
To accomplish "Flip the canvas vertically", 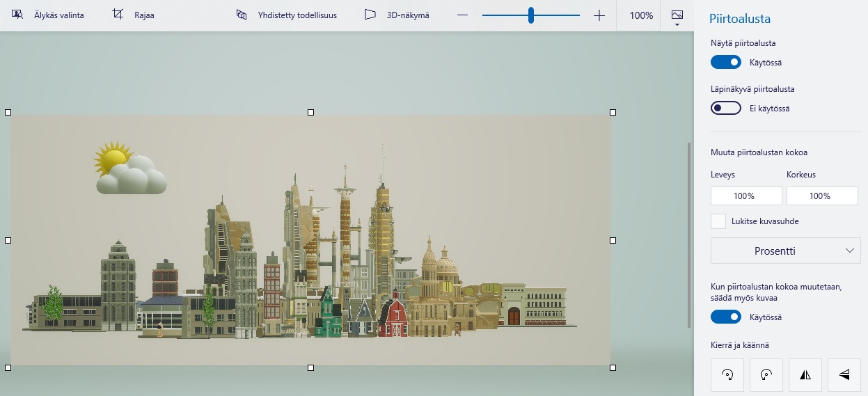I will [x=844, y=375].
